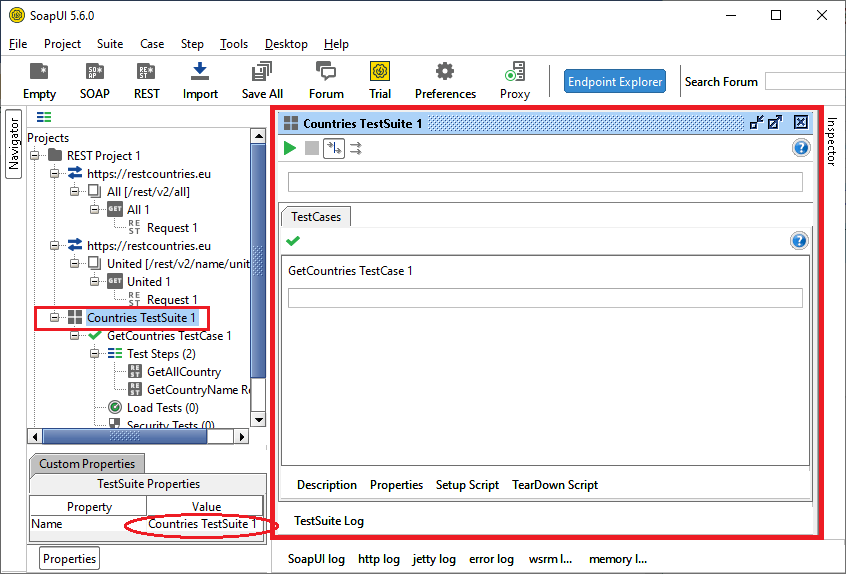Screen dimensions: 846x574
Task: Open the TestSuite Log panel
Action: pos(329,521)
